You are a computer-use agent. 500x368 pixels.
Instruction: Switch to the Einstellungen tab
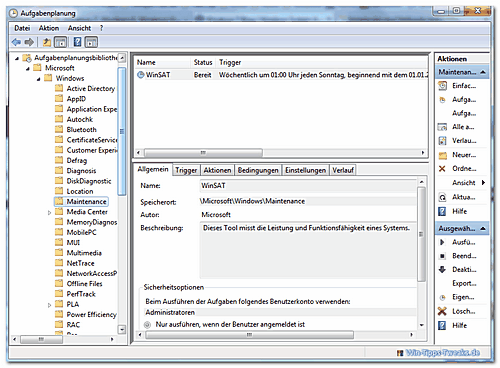point(305,170)
